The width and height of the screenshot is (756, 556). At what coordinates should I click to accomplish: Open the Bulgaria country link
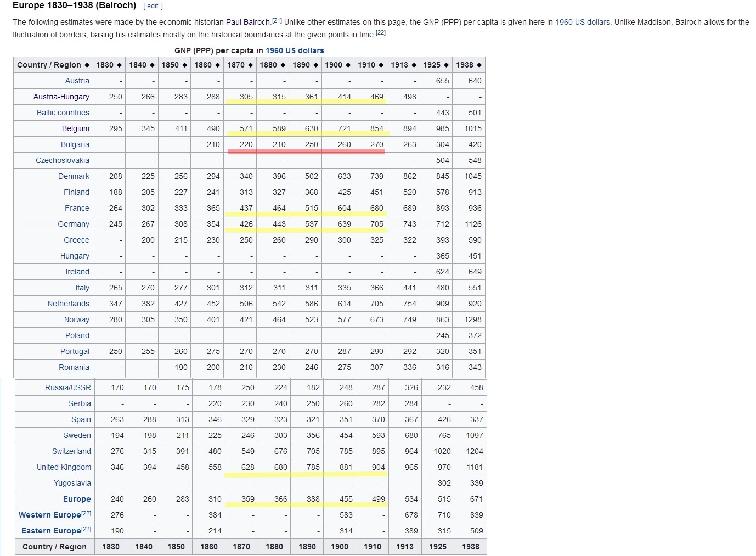[75, 144]
